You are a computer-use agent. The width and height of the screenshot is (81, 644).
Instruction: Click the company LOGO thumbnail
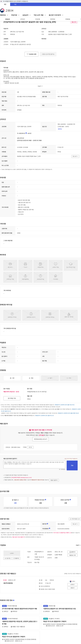[12, 553]
